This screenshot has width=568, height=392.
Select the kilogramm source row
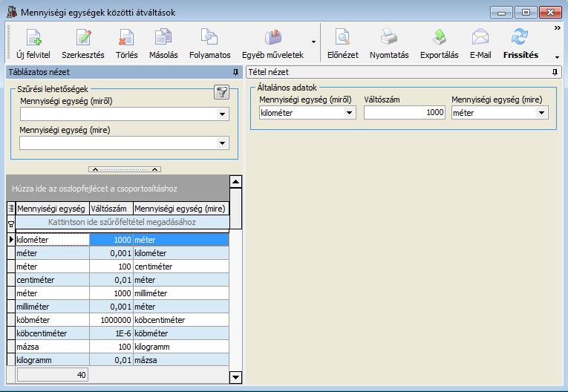click(x=53, y=361)
